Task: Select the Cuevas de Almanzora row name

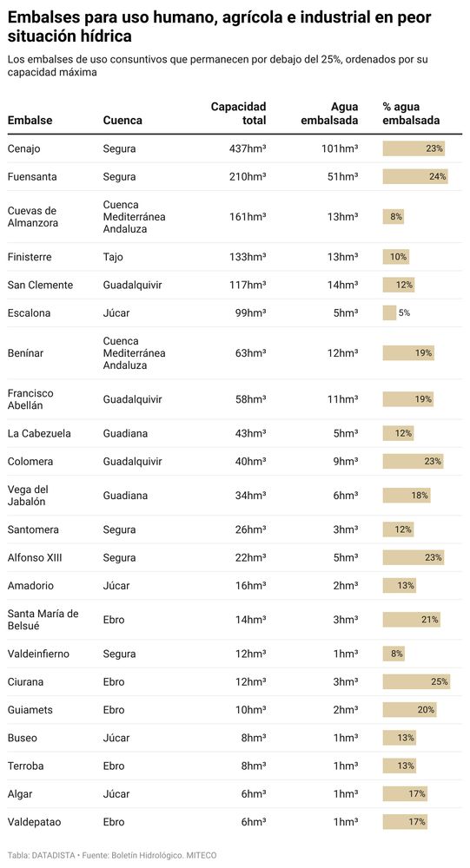Action: point(33,216)
